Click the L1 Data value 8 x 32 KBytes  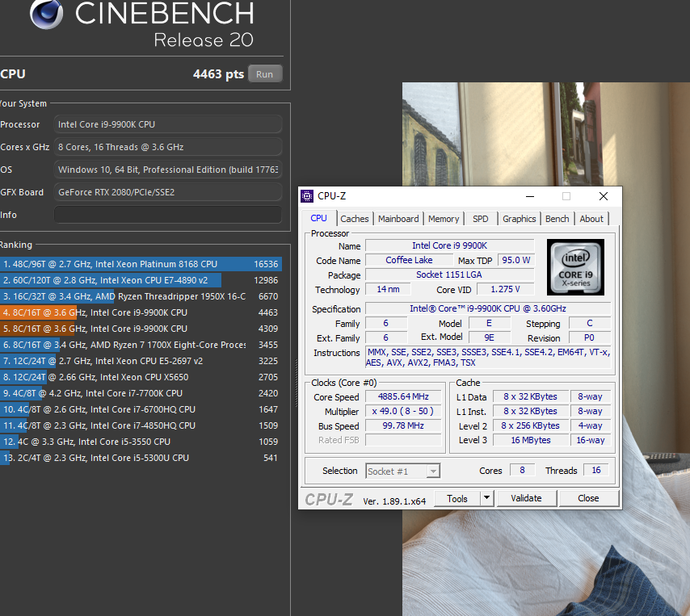[531, 396]
